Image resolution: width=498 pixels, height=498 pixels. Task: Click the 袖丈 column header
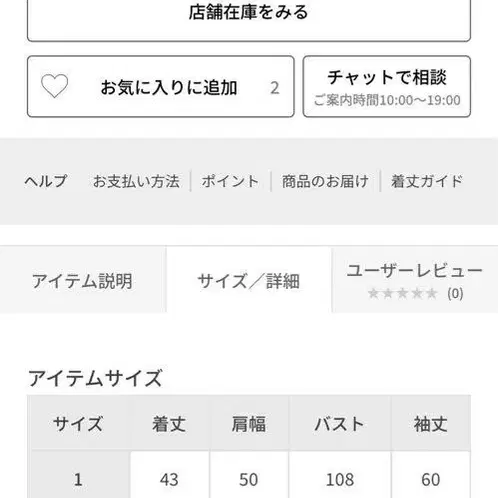(430, 424)
